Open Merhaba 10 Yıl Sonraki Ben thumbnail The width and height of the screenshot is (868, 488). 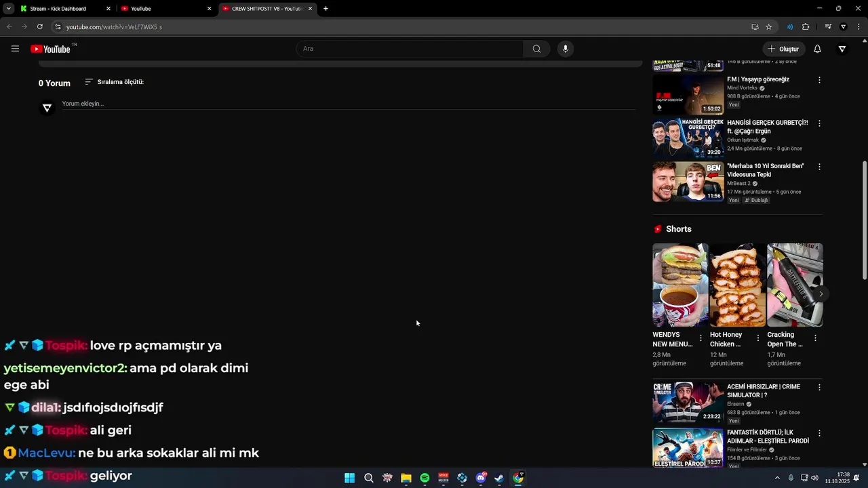tap(688, 182)
